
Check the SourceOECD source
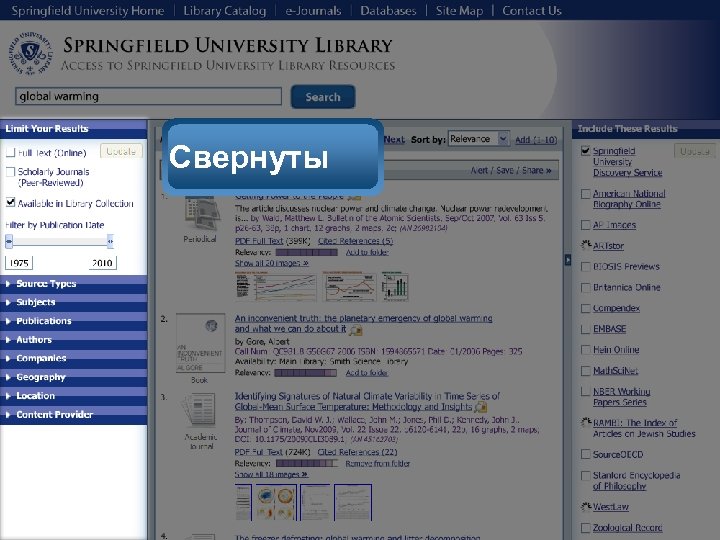pyautogui.click(x=585, y=454)
